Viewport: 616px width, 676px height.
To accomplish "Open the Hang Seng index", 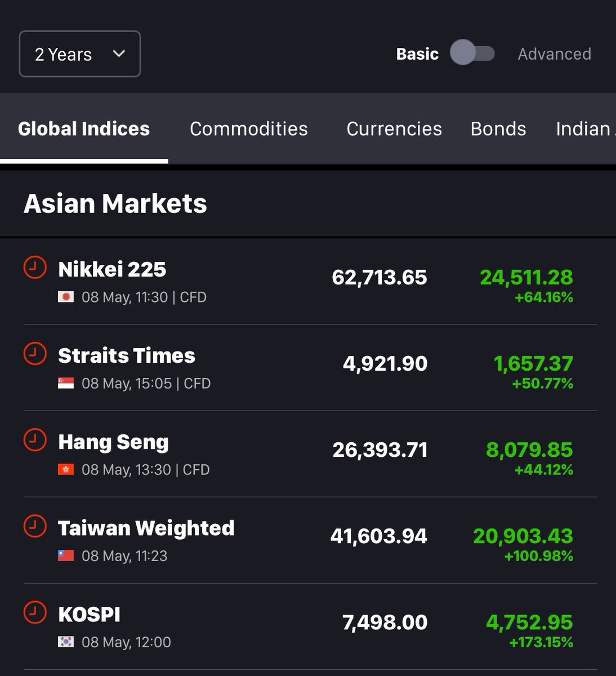I will pos(113,442).
